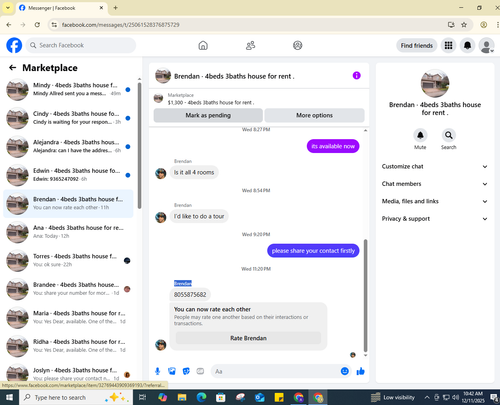Open Joslyn's house rental conversation

(68, 373)
